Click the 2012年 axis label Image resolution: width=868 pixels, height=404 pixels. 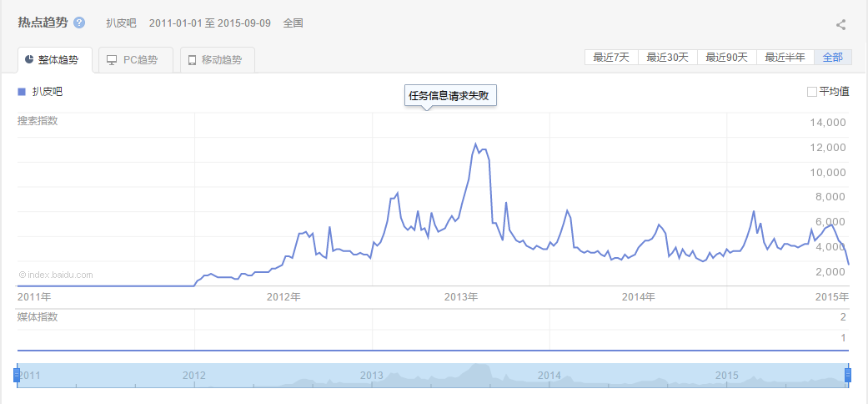point(283,296)
